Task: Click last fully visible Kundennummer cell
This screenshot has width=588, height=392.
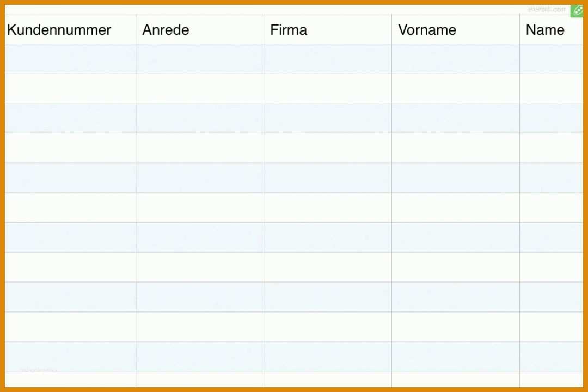Action: coord(70,356)
